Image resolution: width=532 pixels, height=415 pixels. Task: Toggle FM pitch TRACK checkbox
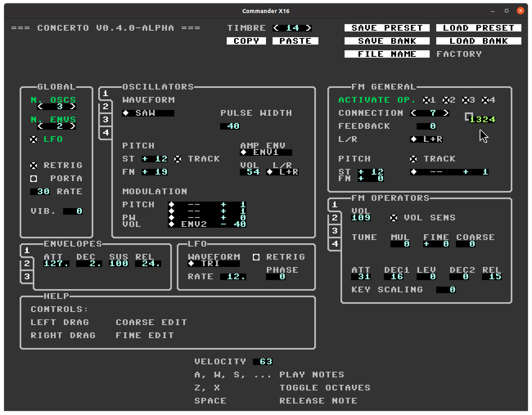413,159
